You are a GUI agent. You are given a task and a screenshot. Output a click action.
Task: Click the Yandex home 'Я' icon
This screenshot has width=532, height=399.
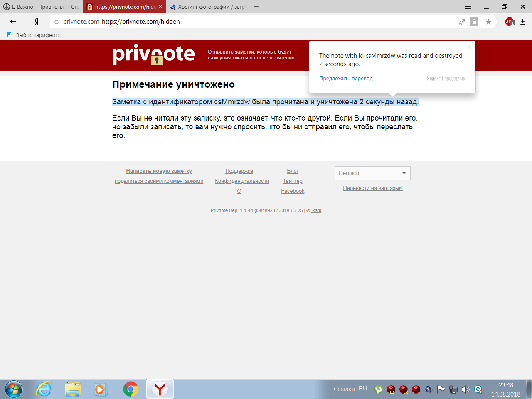click(x=37, y=22)
